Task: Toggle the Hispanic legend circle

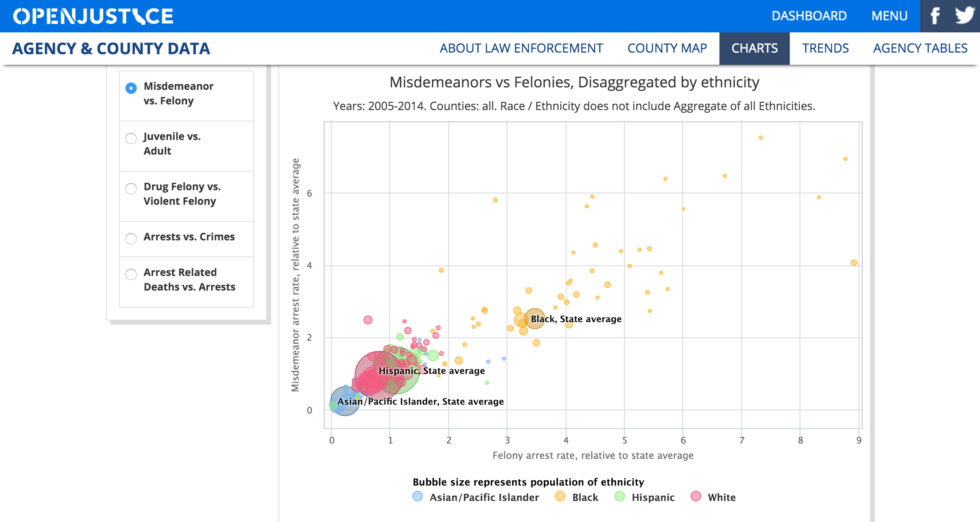Action: [x=619, y=497]
